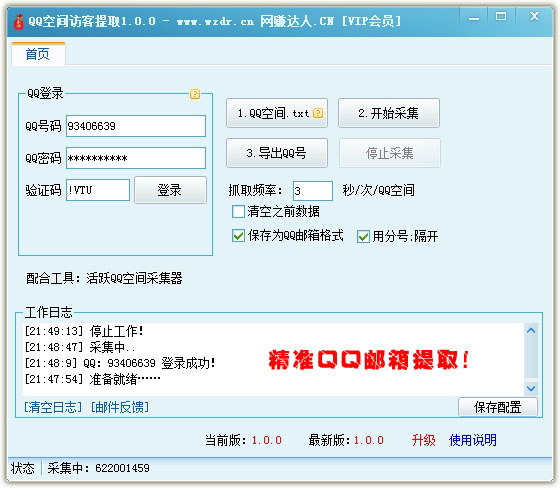Click the log scrollbar down arrow
Screen dimensions: 560x488
click(x=531, y=388)
